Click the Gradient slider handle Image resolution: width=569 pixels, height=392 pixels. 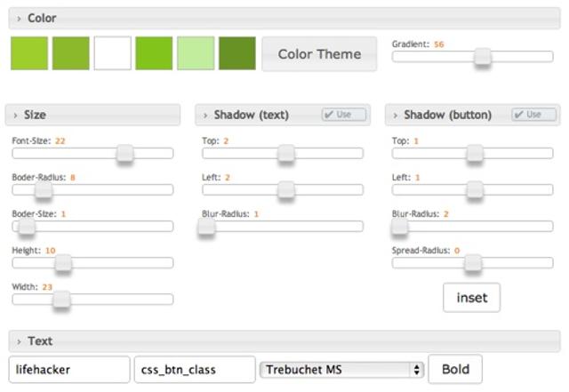click(x=483, y=57)
